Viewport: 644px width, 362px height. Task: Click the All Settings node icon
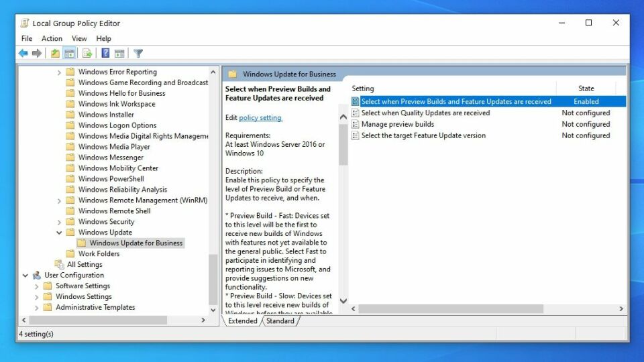[x=59, y=264]
